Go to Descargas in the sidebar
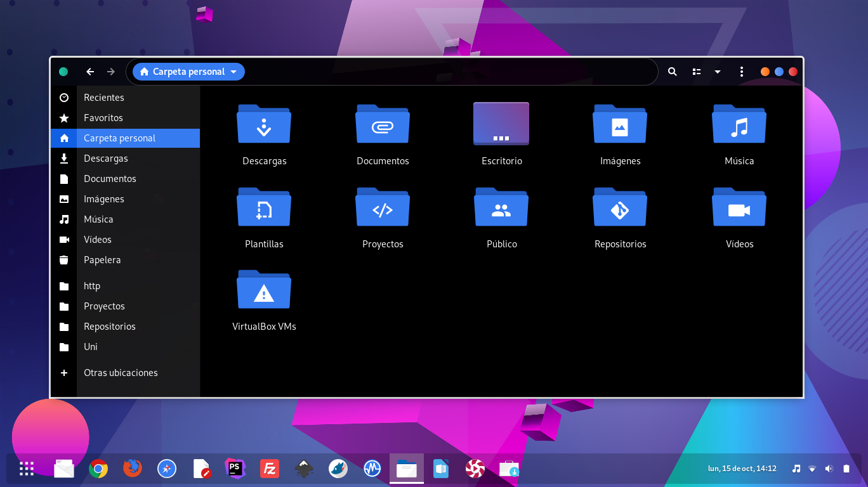The height and width of the screenshot is (487, 868). click(125, 159)
